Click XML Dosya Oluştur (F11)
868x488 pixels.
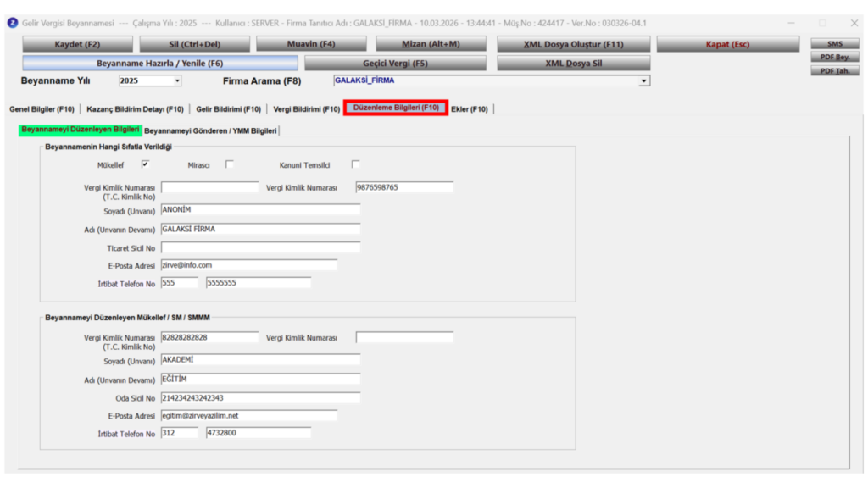[574, 44]
